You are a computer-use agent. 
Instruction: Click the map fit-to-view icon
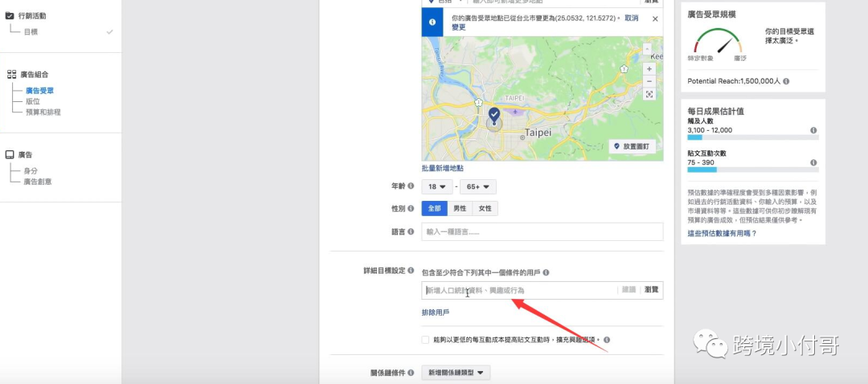coord(649,95)
